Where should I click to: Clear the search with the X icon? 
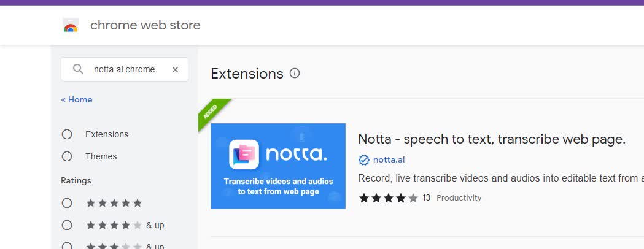[175, 69]
